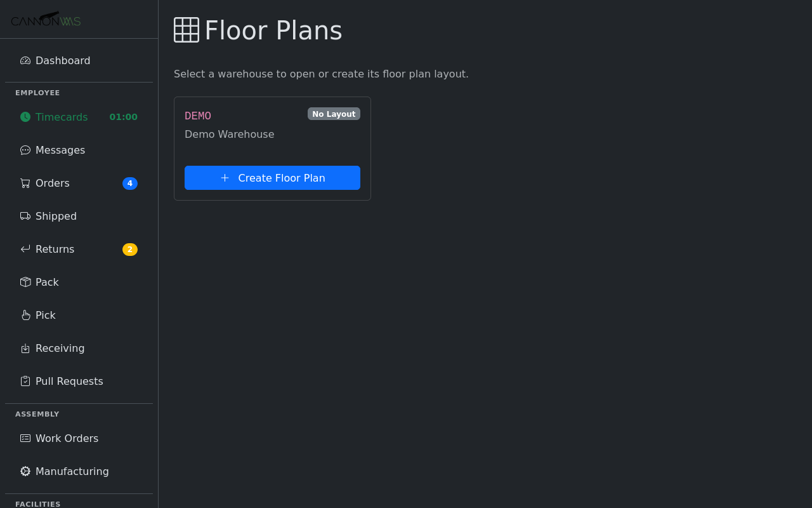Click the Pick hand icon
This screenshot has width=812, height=508.
pyautogui.click(x=25, y=315)
